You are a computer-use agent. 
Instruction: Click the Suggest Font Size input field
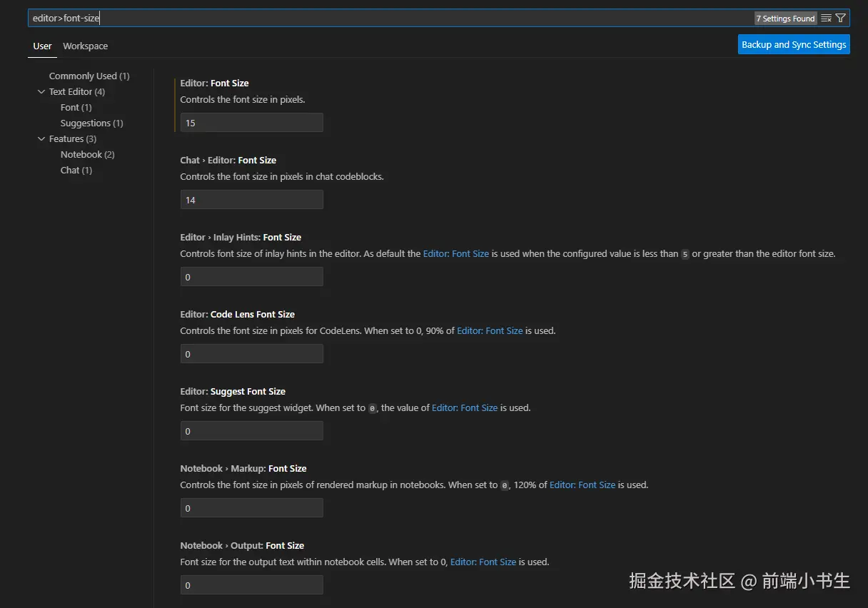251,430
